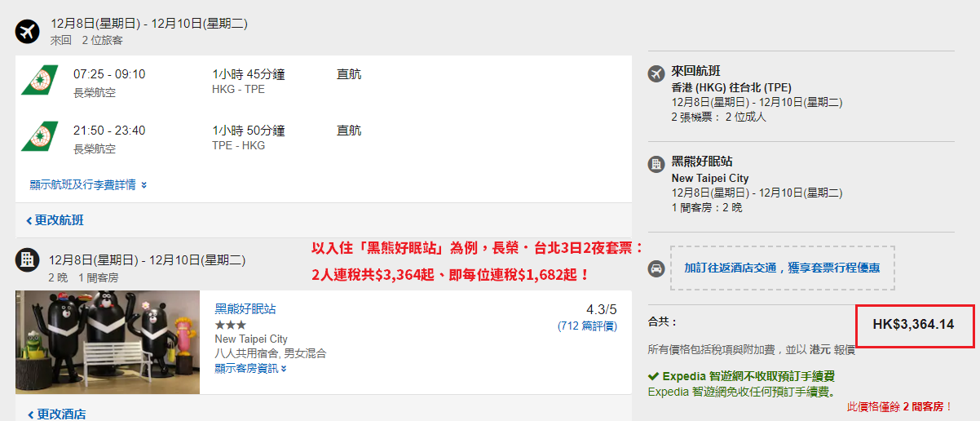Expand 顯示客房資訊 room details
The height and width of the screenshot is (421, 980).
(251, 369)
